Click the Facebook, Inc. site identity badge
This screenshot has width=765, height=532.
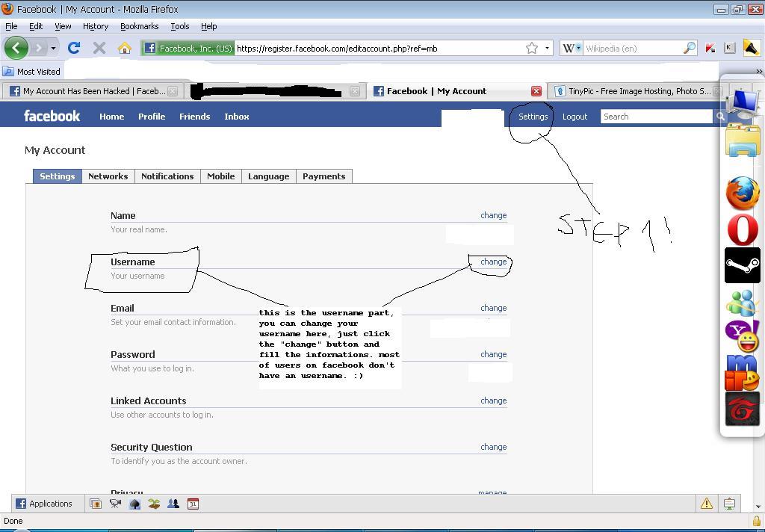pyautogui.click(x=188, y=48)
